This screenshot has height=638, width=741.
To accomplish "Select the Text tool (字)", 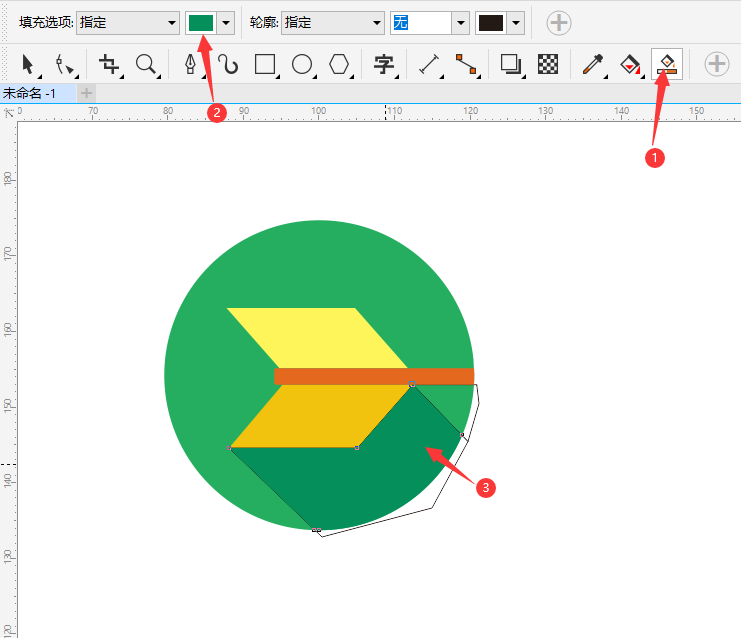I will 384,64.
